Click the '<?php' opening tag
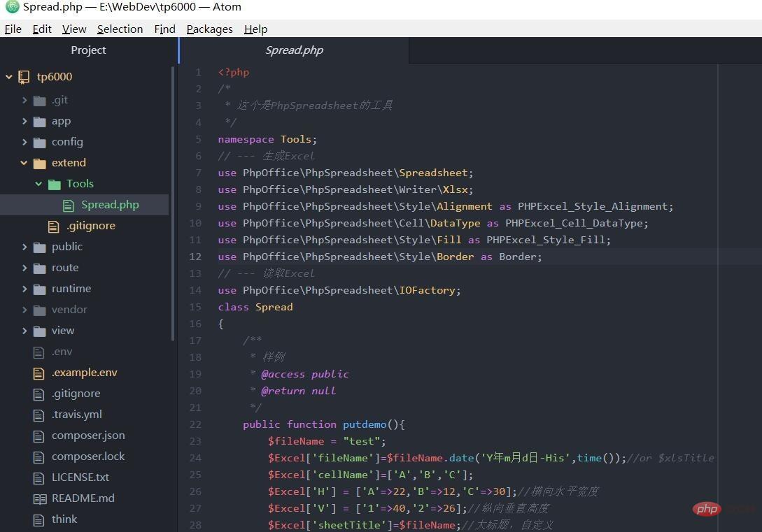 (233, 72)
